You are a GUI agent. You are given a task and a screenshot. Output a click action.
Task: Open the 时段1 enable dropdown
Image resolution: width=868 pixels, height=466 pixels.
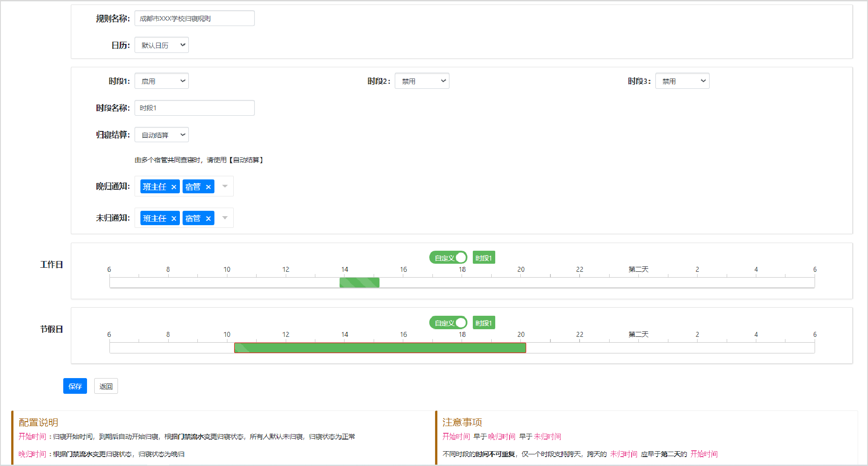point(161,81)
